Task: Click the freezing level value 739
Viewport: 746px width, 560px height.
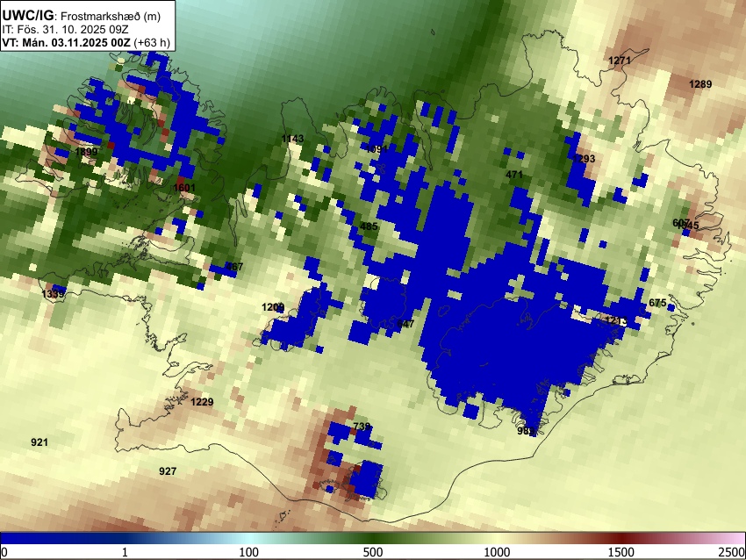Action: [362, 427]
